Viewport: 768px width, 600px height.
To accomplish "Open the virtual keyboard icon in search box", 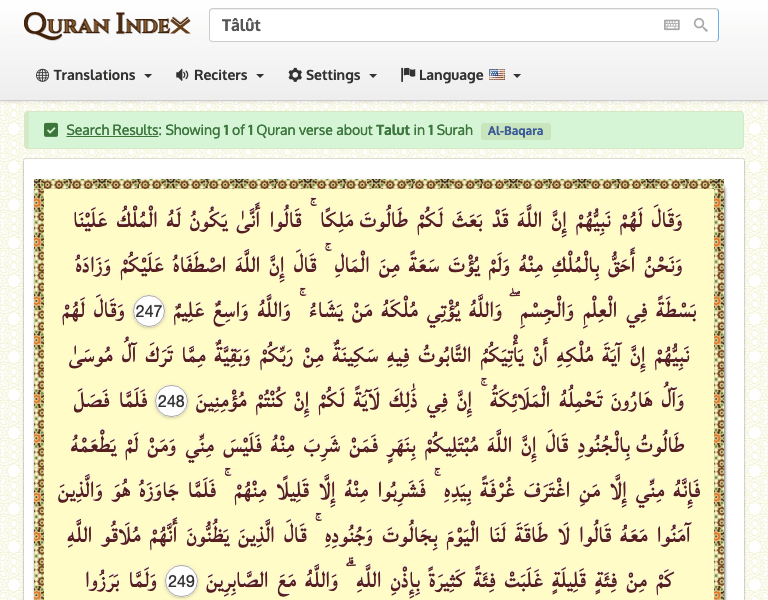I will (671, 25).
